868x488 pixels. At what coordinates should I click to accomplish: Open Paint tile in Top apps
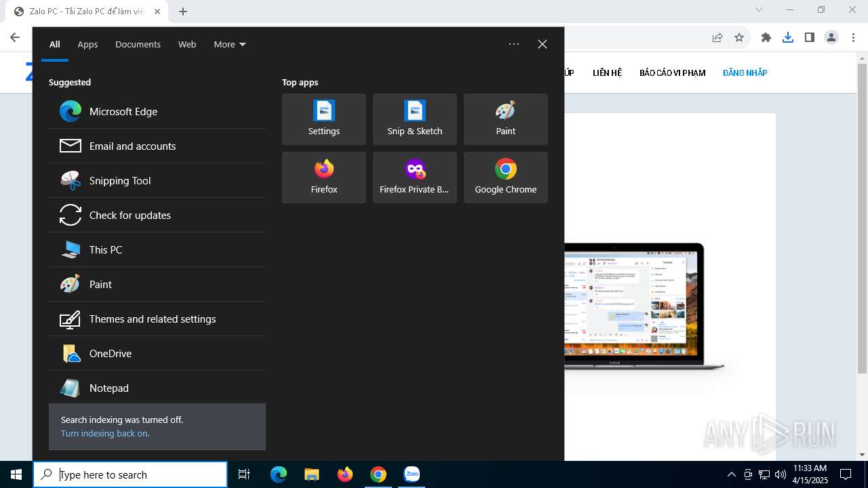click(x=506, y=119)
